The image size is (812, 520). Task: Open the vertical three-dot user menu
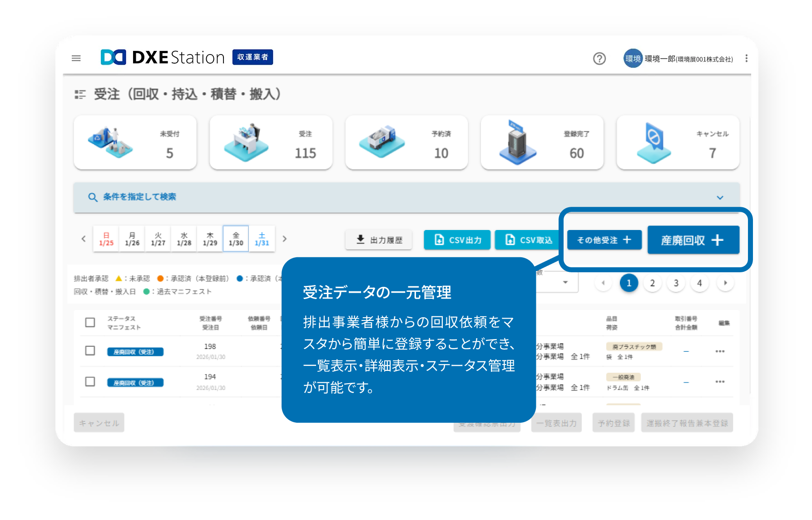[746, 58]
